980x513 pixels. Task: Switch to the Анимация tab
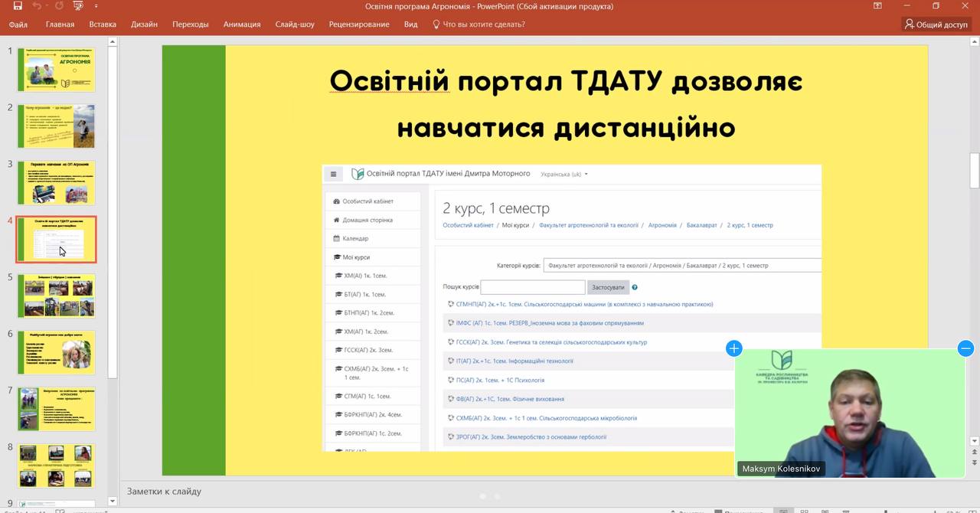click(x=242, y=24)
